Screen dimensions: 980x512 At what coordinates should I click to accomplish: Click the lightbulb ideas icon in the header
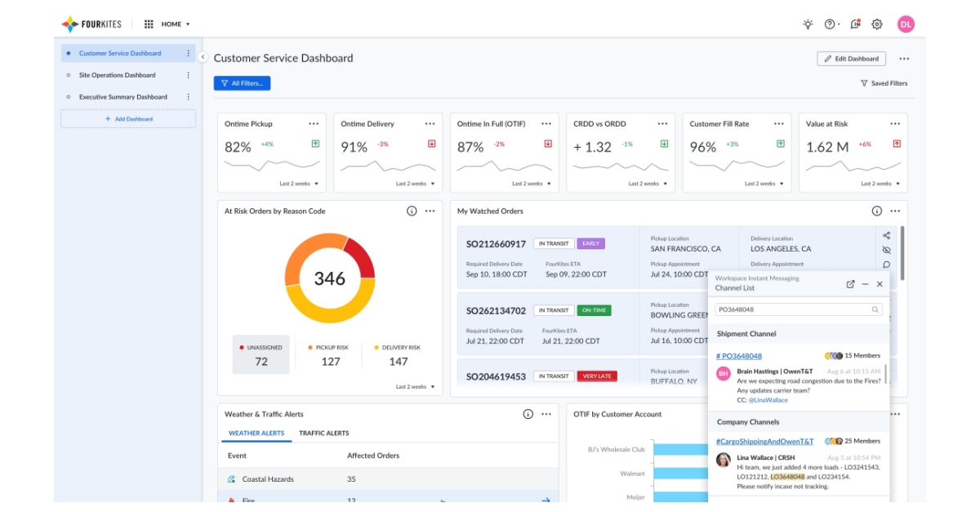point(808,24)
